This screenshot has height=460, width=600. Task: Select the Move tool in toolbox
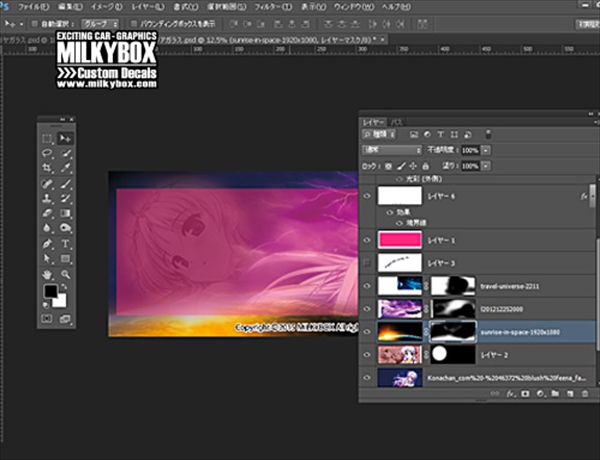[65, 138]
